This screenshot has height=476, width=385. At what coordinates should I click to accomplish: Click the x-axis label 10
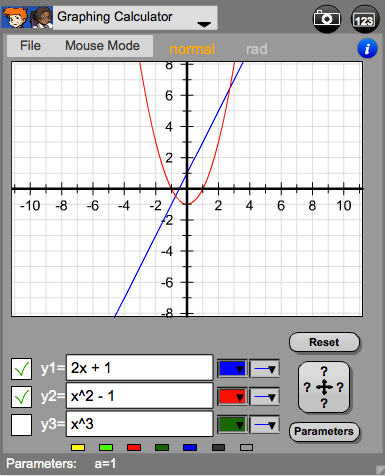[344, 206]
